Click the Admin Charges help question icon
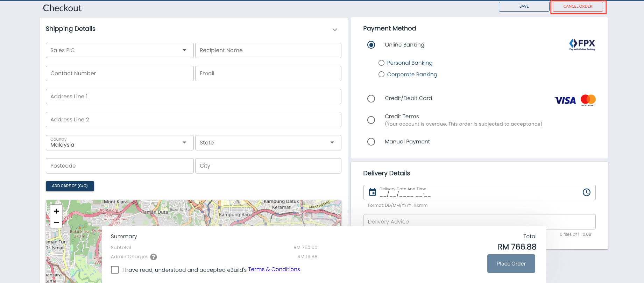644x283 pixels. click(x=154, y=257)
